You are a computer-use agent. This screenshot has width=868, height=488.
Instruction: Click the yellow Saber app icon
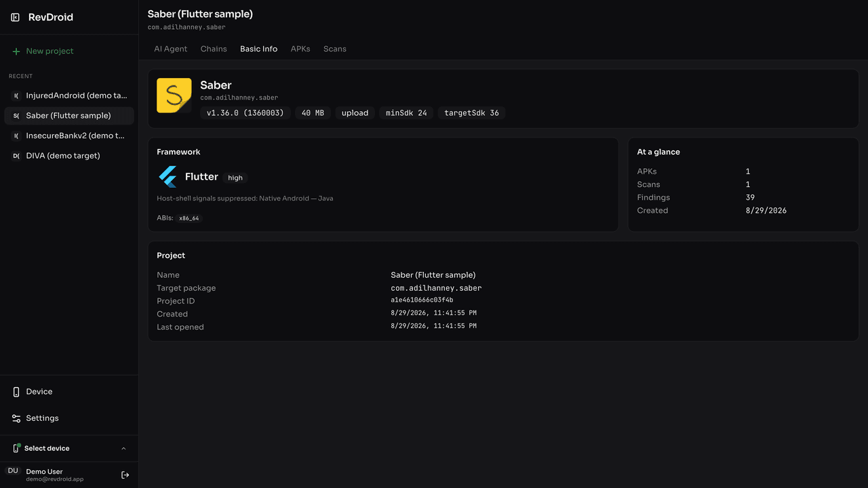[174, 96]
